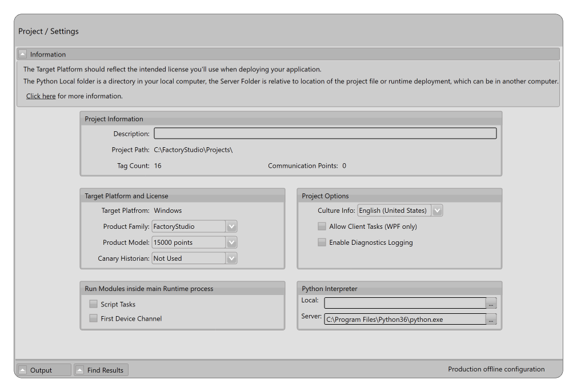This screenshot has height=392, width=577.
Task: Change the Culture Info dropdown
Action: coord(437,211)
